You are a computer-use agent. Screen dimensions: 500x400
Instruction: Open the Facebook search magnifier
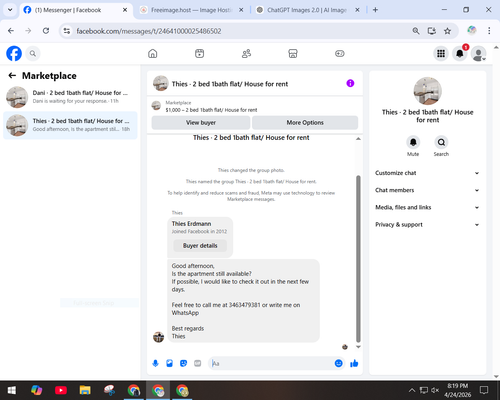[33, 53]
